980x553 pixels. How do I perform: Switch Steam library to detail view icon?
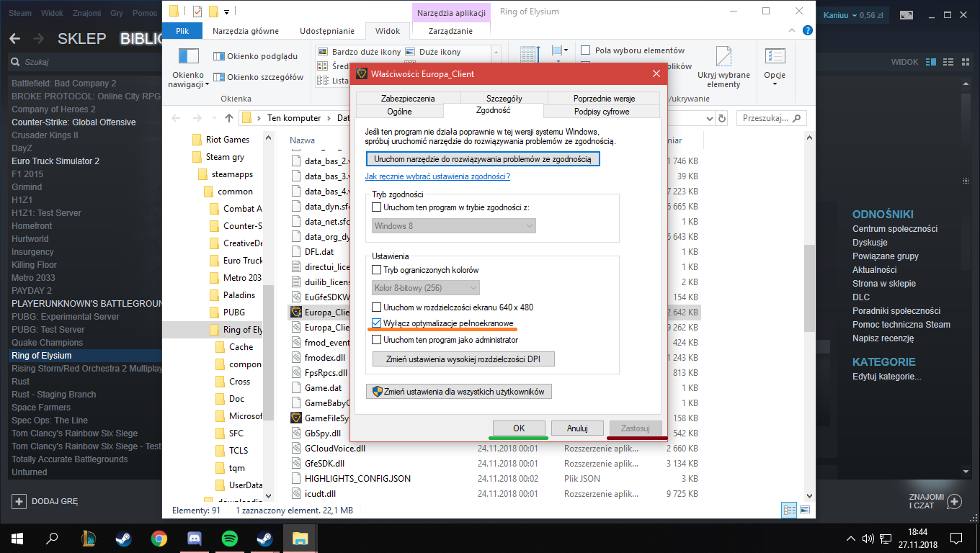(x=931, y=62)
